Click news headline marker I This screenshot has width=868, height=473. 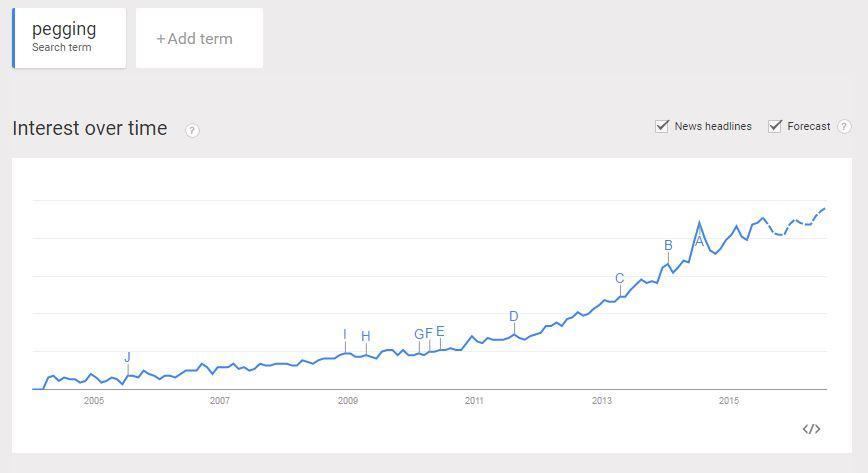point(345,335)
